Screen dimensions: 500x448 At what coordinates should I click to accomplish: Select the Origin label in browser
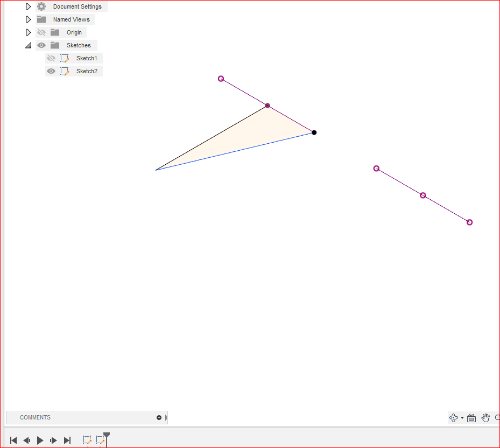click(74, 32)
